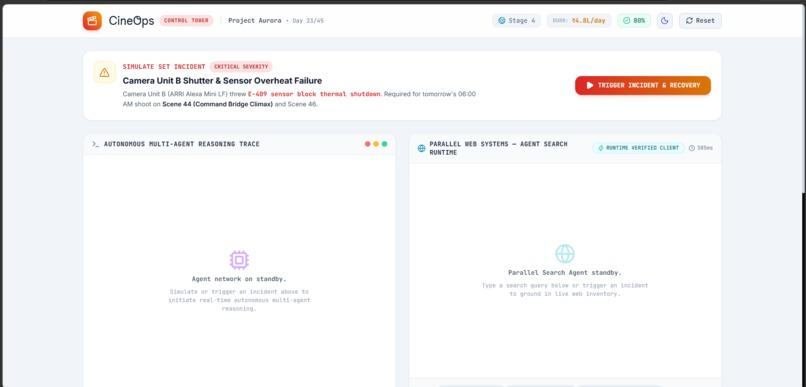Click Agent network on standby text
The image size is (806, 387).
tap(239, 279)
